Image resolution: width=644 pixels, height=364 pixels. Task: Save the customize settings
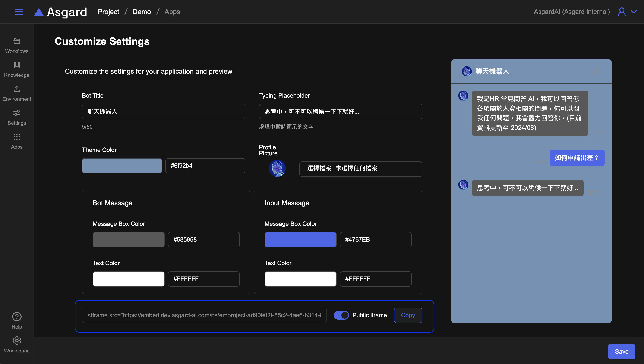[x=622, y=351]
